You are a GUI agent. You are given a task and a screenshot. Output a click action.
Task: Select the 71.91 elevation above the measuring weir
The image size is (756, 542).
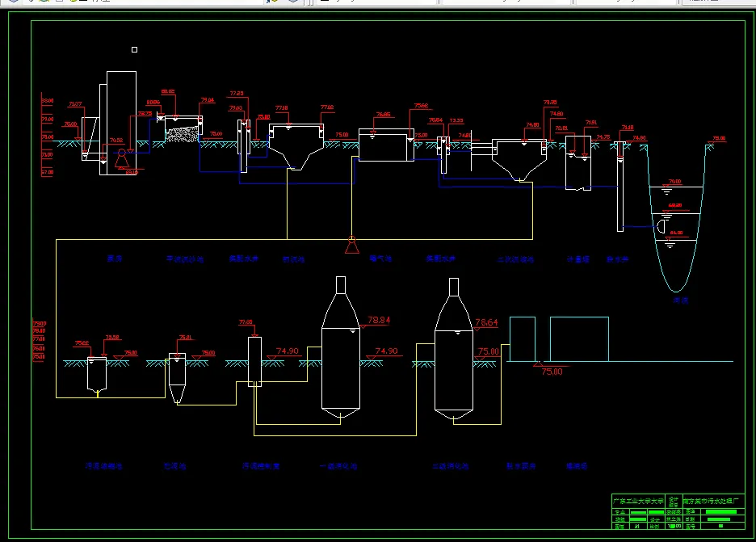pyautogui.click(x=591, y=123)
